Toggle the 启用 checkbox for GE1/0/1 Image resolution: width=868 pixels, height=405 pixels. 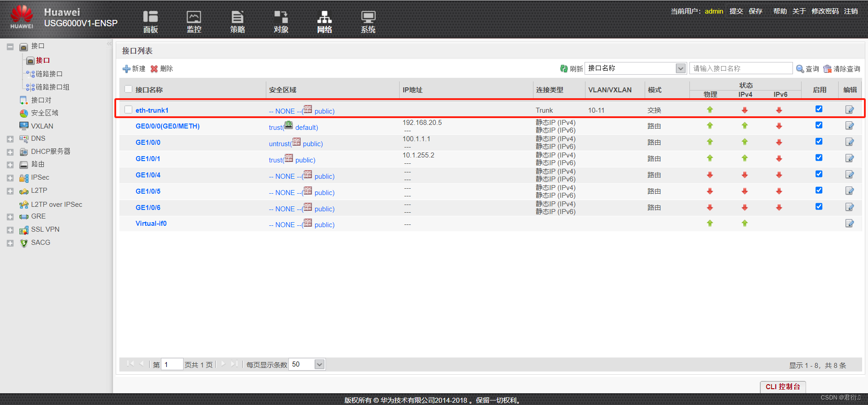[819, 158]
